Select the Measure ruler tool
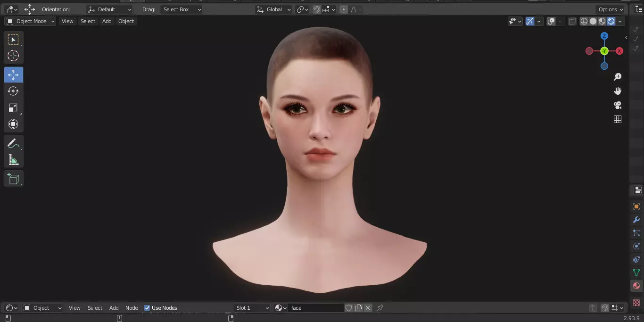The width and height of the screenshot is (644, 322). coord(13,160)
